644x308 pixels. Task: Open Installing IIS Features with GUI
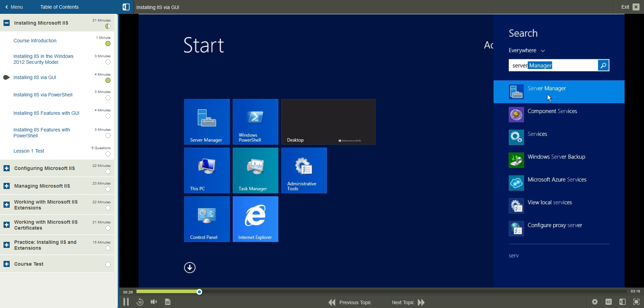[46, 113]
